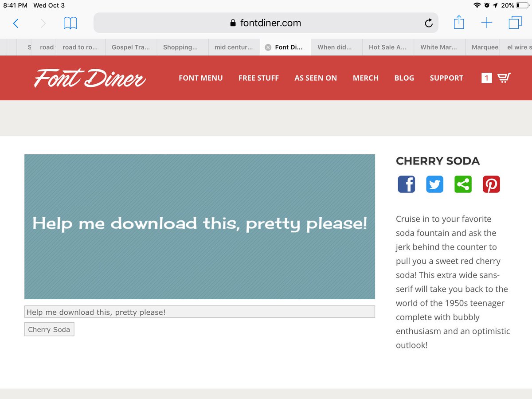Tap the 8:41 PM clock
Viewport: 532px width, 399px height.
[16, 5]
